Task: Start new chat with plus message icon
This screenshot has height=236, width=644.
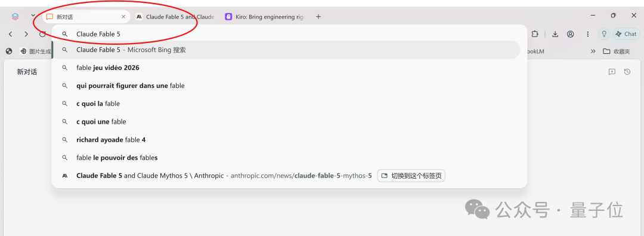Action: (x=612, y=72)
